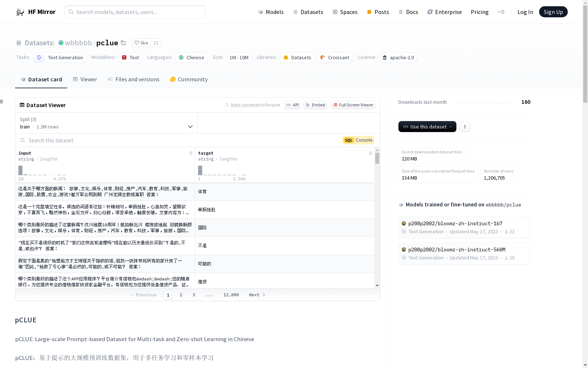Click the Previous page button
Image resolution: width=588 pixels, height=368 pixels.
coord(143,295)
